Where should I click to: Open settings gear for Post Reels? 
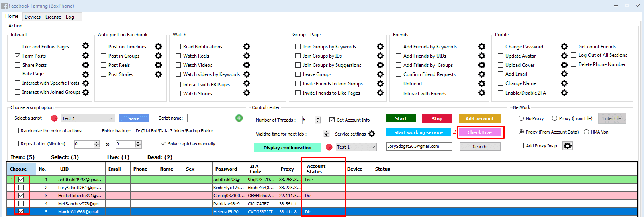pyautogui.click(x=159, y=65)
